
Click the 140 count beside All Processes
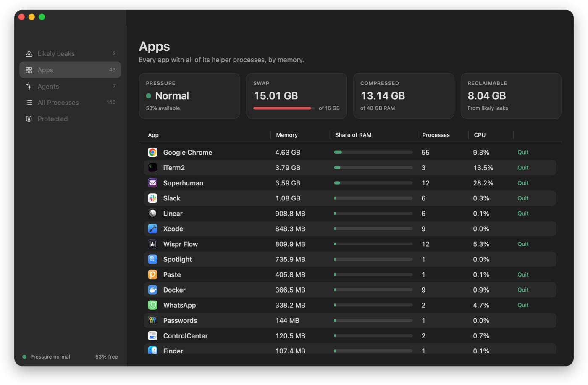pos(111,102)
